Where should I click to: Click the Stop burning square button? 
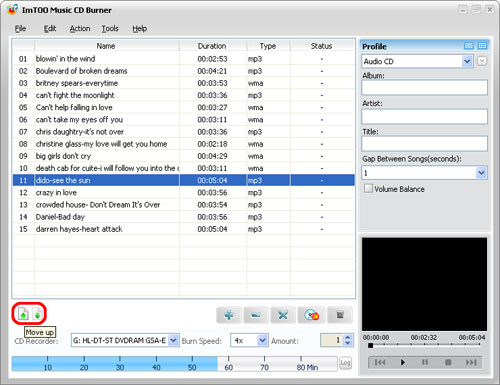(x=340, y=315)
